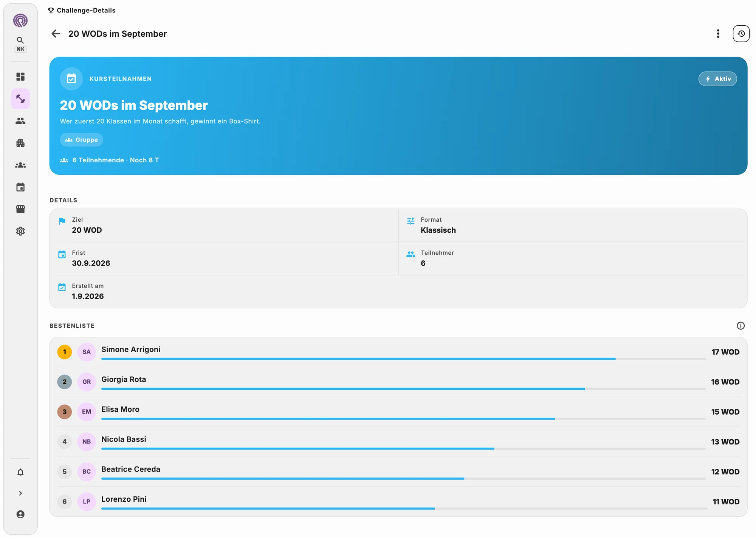Go back with the arrow button

tap(56, 34)
